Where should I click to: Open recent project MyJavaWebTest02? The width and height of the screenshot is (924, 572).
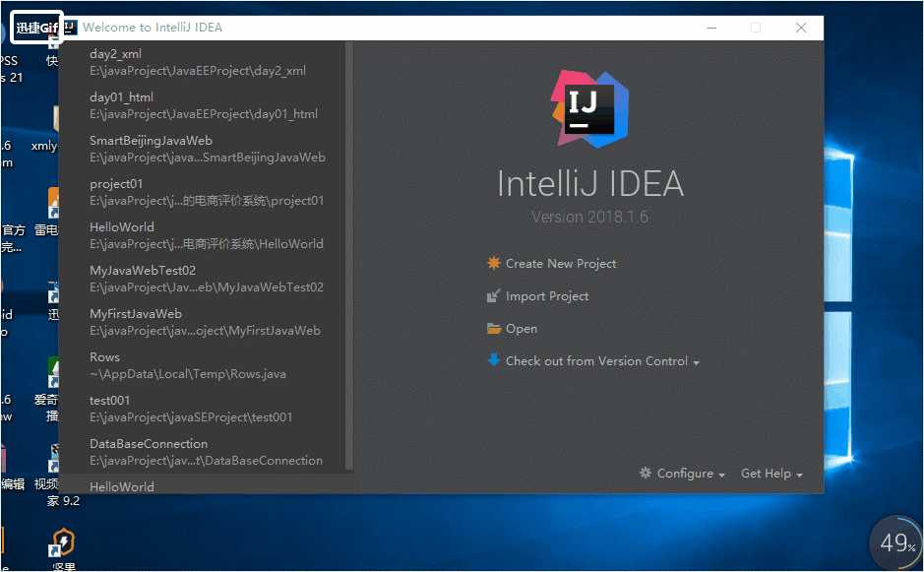pyautogui.click(x=201, y=279)
